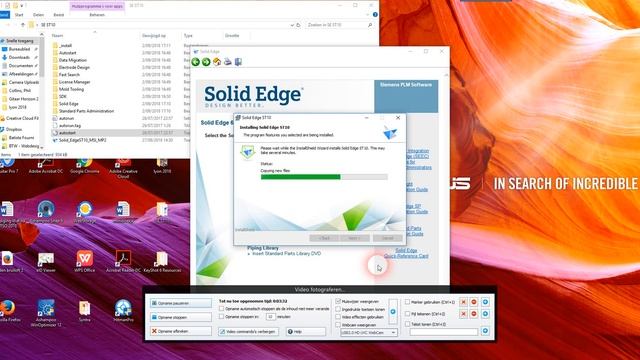The width and height of the screenshot is (640, 360).
Task: Click the printer icon in Solid Edge toolbar
Action: [228, 62]
